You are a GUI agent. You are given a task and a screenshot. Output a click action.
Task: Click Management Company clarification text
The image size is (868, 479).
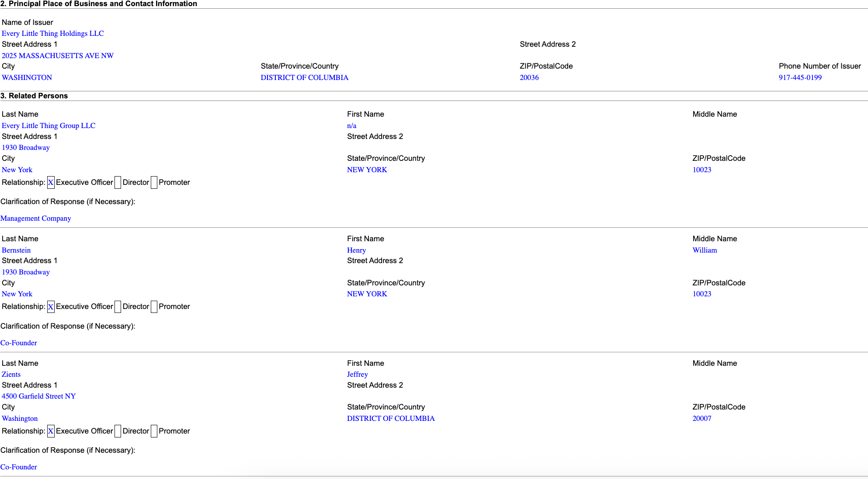[35, 218]
